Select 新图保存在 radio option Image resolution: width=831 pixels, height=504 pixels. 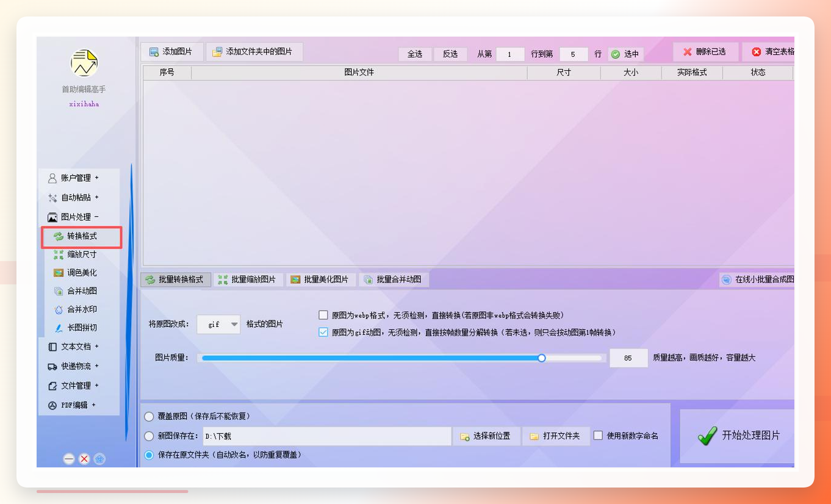point(149,436)
